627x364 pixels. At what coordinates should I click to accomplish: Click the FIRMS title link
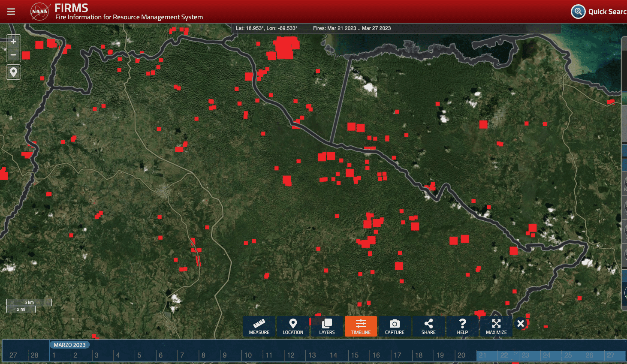click(71, 8)
